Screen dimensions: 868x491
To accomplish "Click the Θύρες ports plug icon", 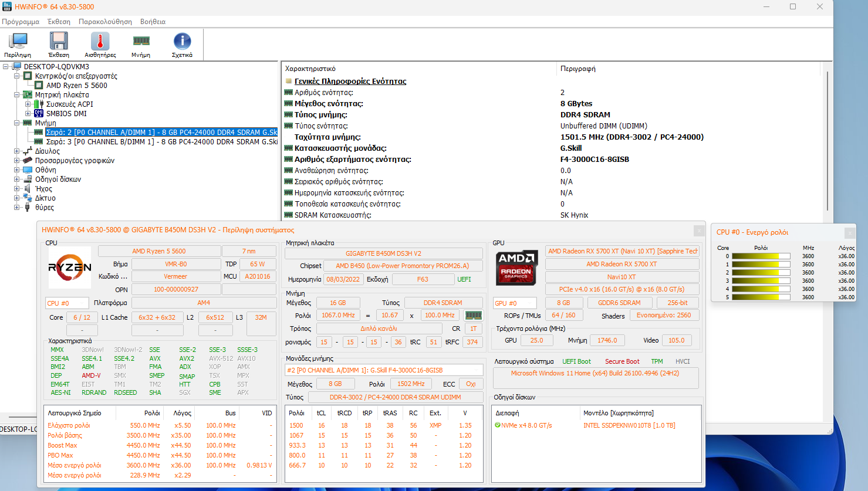I will point(28,208).
